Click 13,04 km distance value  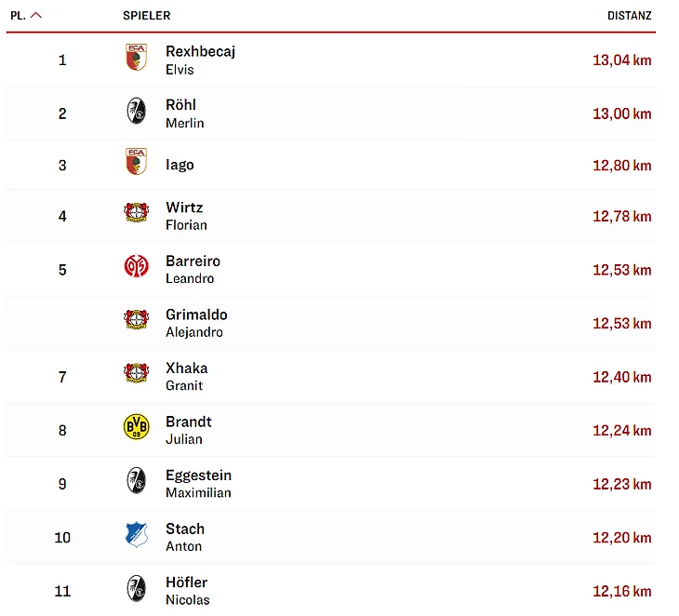(x=622, y=60)
